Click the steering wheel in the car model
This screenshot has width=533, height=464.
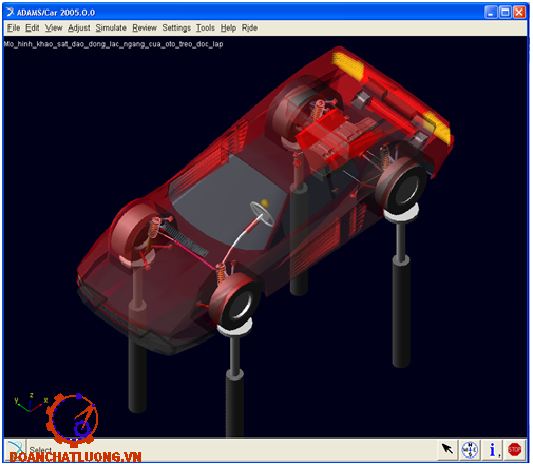[261, 213]
